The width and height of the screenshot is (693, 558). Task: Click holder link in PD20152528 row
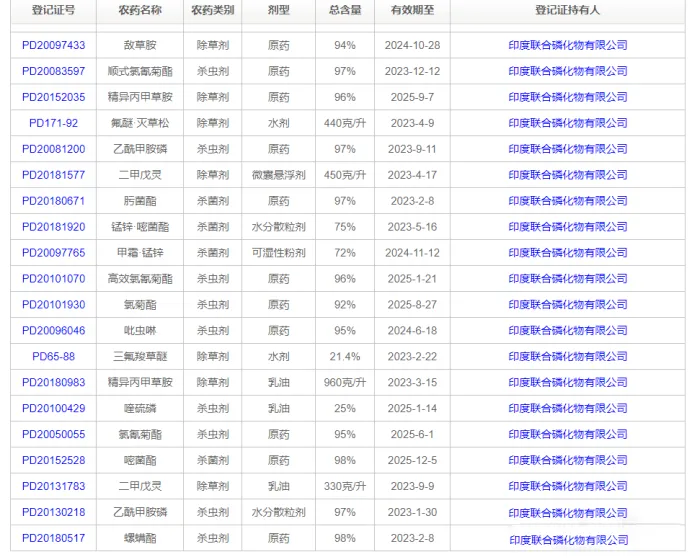coord(568,460)
